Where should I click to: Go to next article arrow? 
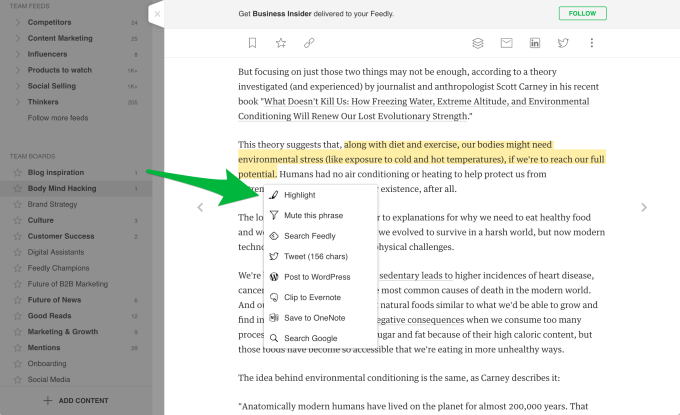[644, 207]
